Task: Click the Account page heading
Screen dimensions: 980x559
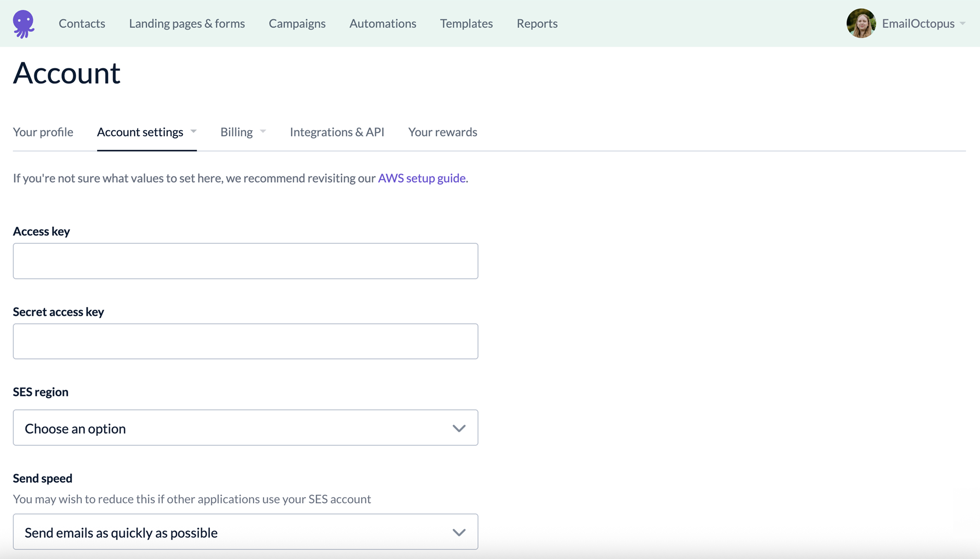Action: (x=67, y=73)
